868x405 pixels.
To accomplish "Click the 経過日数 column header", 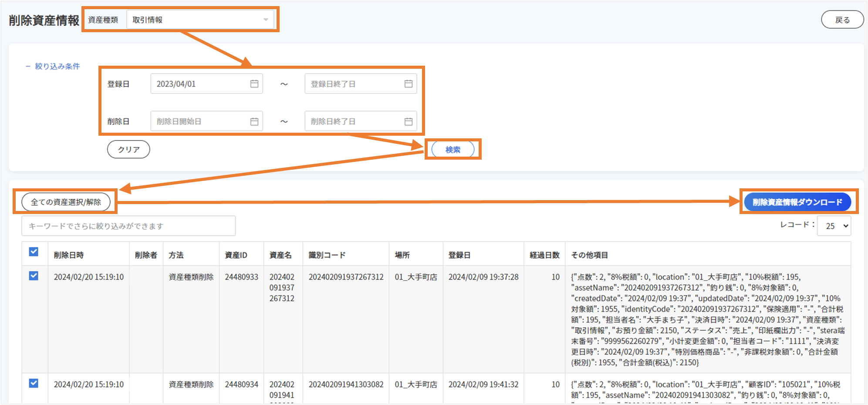I will 544,255.
